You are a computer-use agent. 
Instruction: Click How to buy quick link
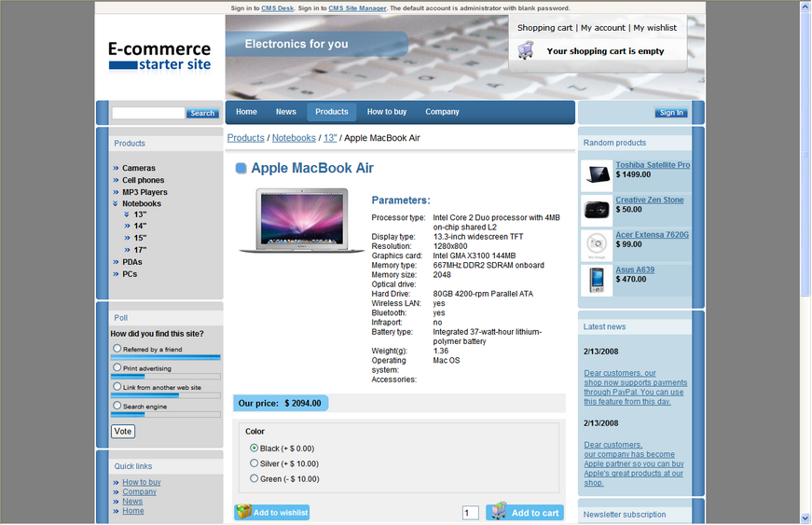(142, 482)
